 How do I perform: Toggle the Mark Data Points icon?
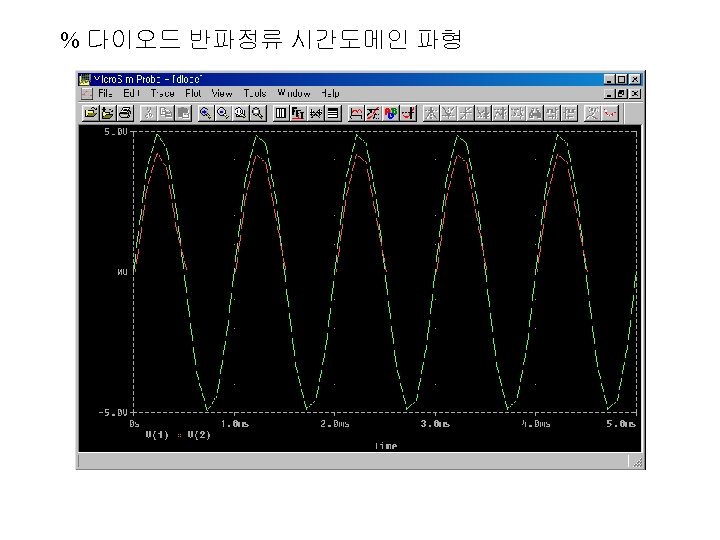[x=609, y=113]
